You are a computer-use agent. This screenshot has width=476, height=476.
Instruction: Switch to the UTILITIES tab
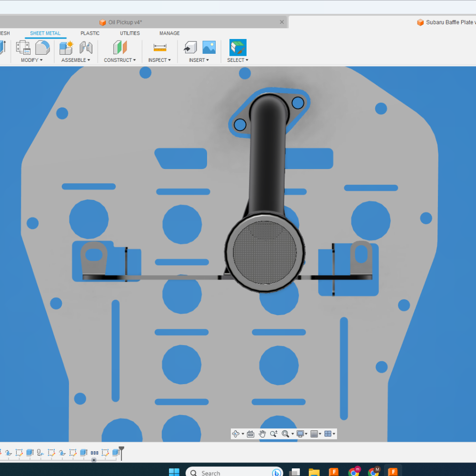click(x=129, y=33)
